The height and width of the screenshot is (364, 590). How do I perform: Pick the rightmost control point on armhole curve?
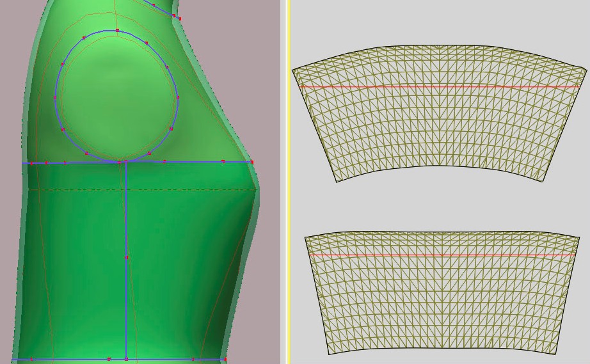178,98
